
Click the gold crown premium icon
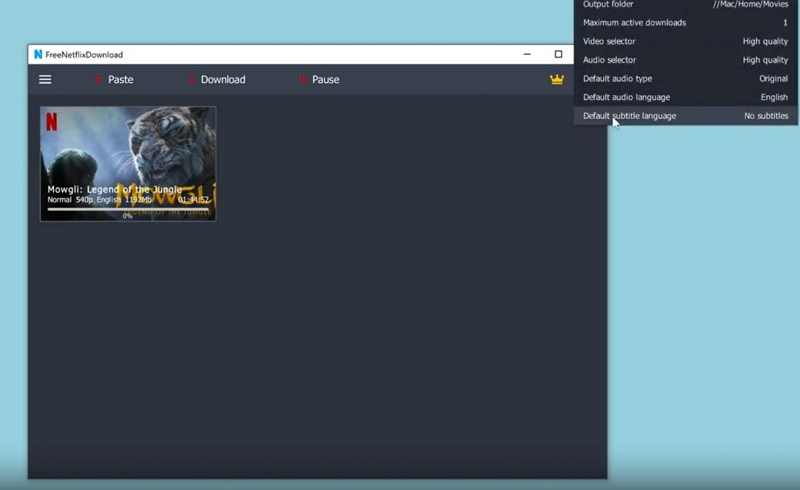coord(557,80)
